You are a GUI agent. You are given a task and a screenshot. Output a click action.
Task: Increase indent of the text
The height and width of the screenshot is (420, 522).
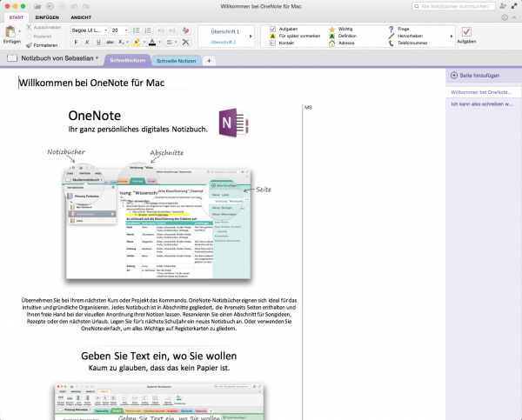click(x=172, y=30)
